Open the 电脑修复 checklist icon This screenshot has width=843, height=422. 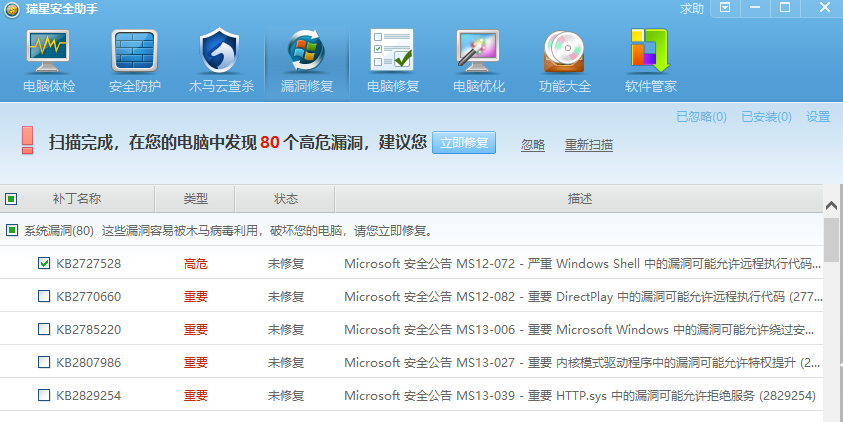point(392,50)
